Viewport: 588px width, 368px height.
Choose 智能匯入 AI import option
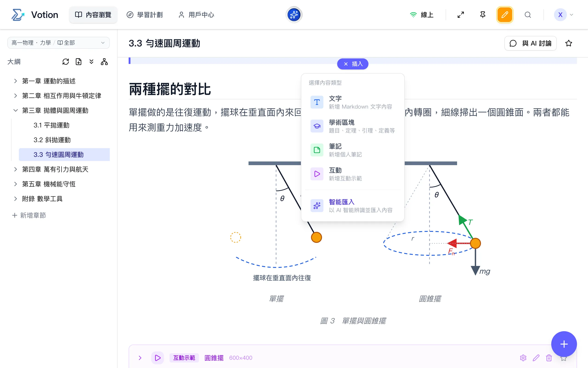(x=353, y=206)
